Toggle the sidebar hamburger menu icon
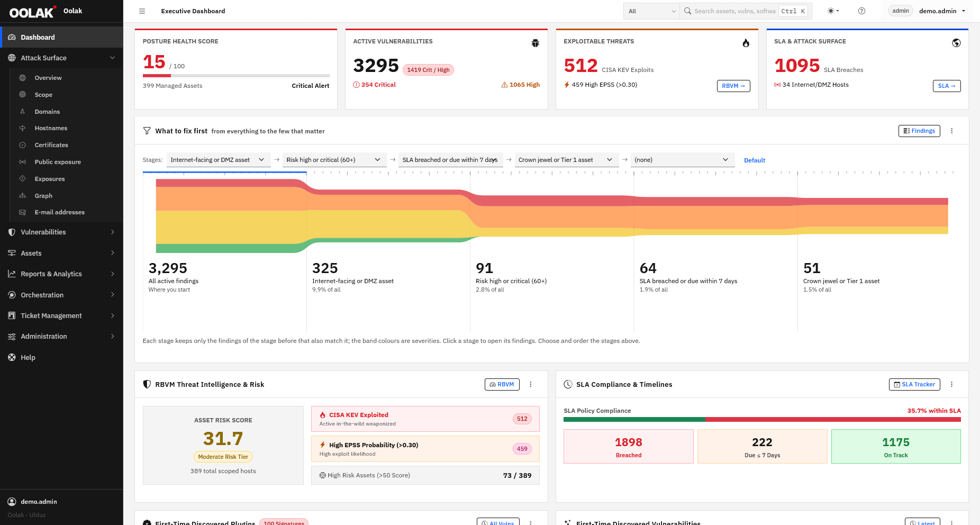The height and width of the screenshot is (525, 980). (x=142, y=11)
